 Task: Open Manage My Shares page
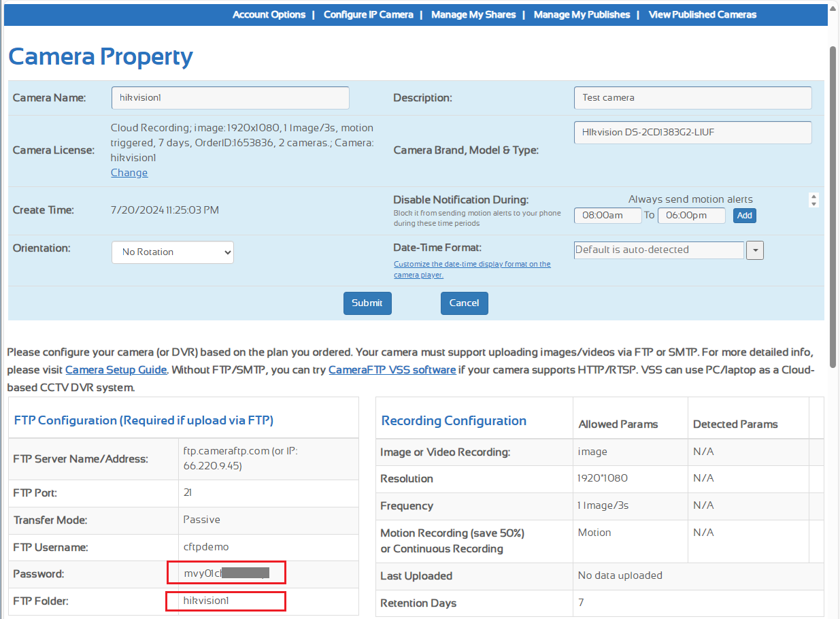(473, 14)
